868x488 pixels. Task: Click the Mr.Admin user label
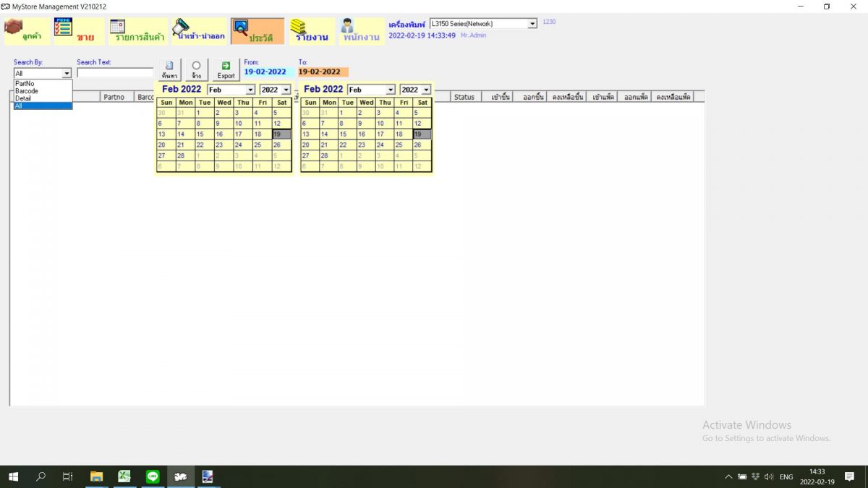474,35
